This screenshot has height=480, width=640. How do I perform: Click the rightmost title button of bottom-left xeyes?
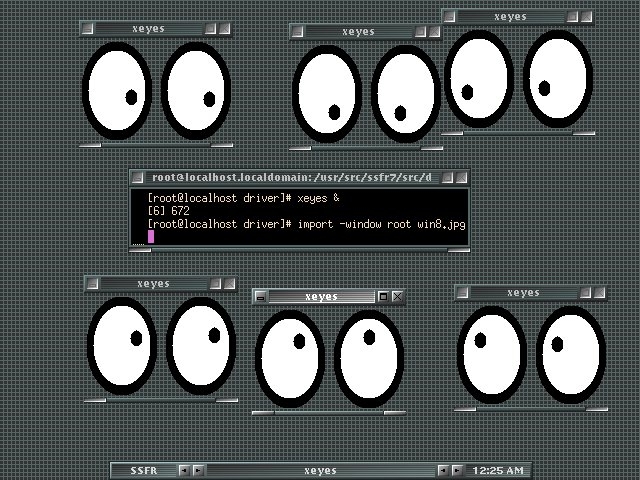(228, 284)
